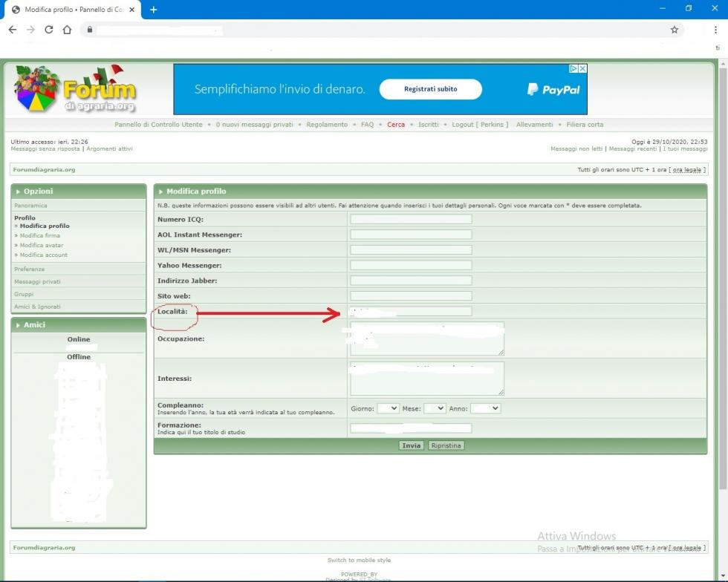The width and height of the screenshot is (728, 582).
Task: Open Modifica firma in Opzioni sidebar
Action: pos(40,235)
